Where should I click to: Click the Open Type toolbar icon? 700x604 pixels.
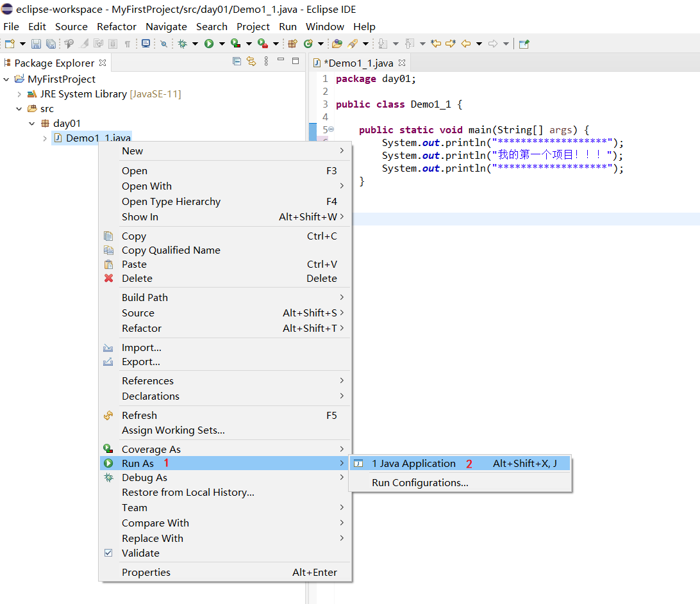pyautogui.click(x=337, y=44)
